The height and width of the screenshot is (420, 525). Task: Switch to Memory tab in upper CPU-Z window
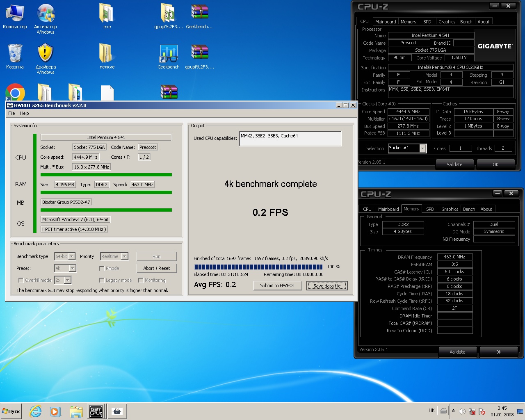409,22
